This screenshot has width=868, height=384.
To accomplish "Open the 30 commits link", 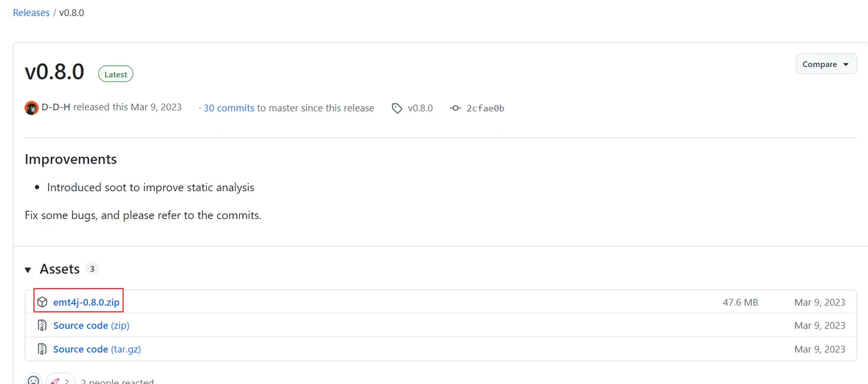I will [229, 108].
